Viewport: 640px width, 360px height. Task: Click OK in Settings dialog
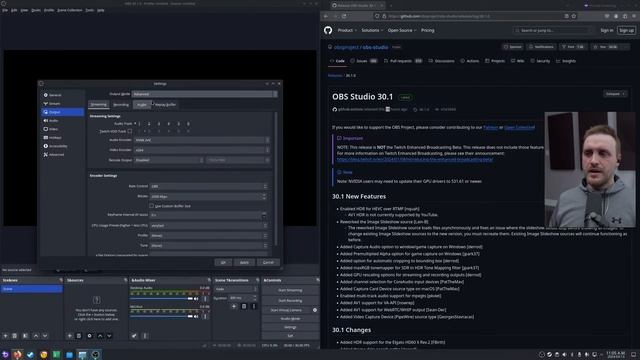click(x=223, y=262)
